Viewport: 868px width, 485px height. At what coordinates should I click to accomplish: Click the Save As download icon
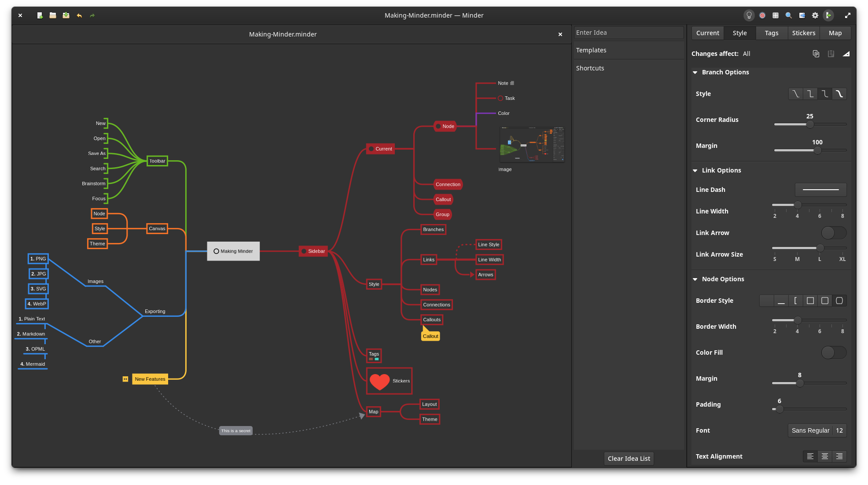pos(66,15)
